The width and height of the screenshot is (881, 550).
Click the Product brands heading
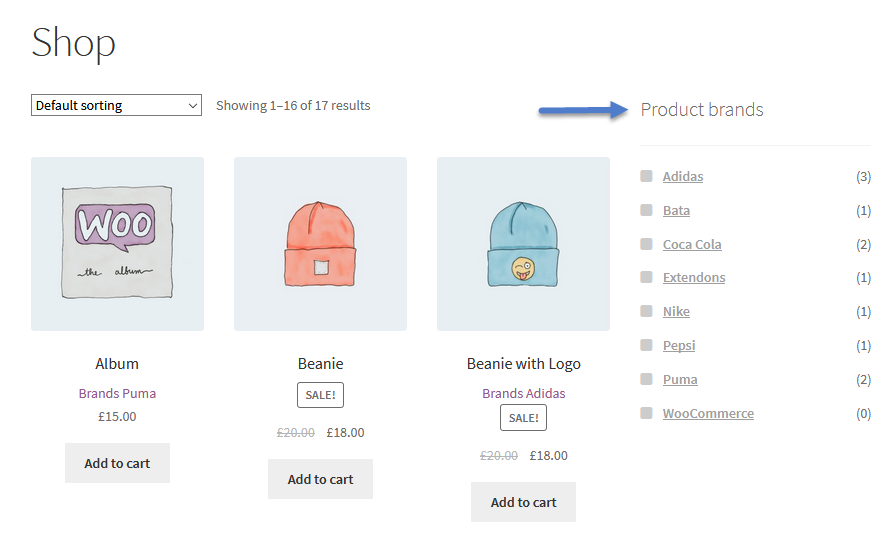click(x=702, y=110)
